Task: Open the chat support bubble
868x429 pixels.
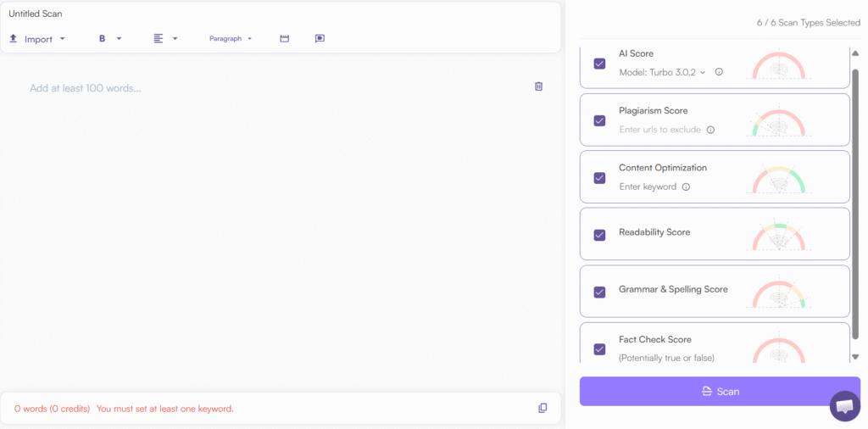Action: pos(845,406)
